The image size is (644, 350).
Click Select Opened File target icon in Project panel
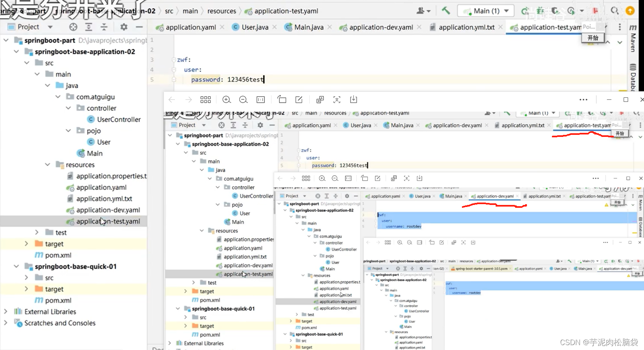[x=73, y=27]
